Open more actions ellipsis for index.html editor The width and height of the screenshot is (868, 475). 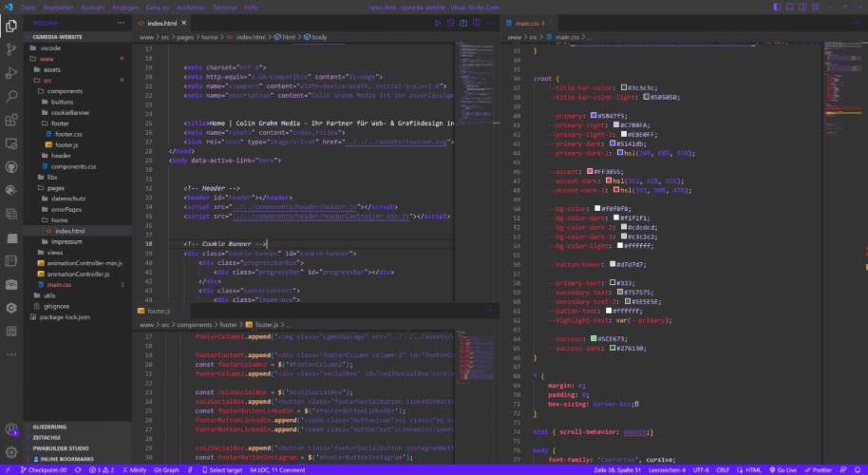pyautogui.click(x=489, y=23)
